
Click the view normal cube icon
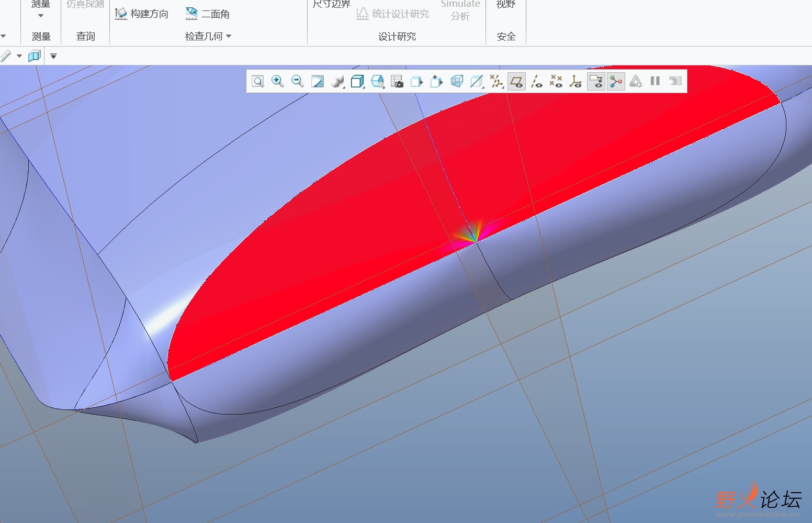tap(417, 81)
